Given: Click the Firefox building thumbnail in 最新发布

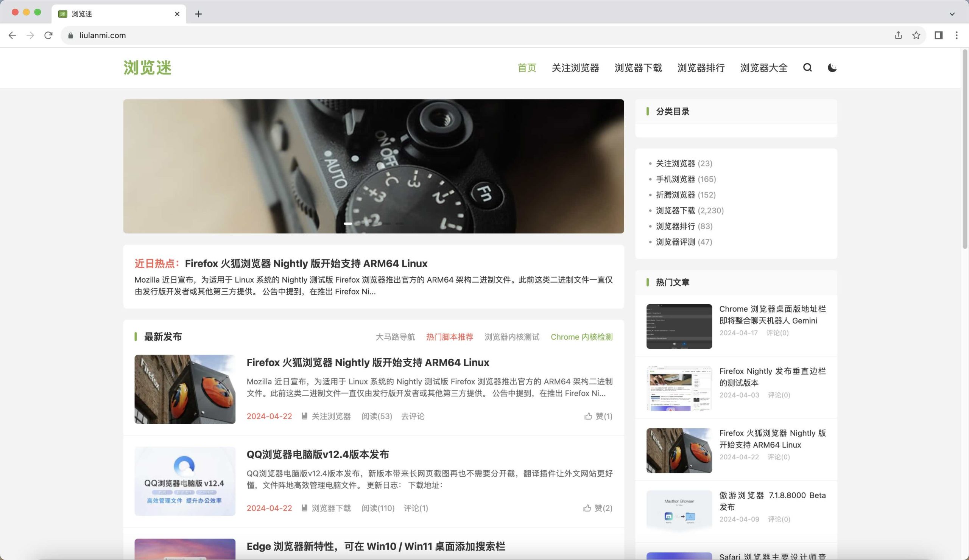Looking at the screenshot, I should [x=185, y=389].
